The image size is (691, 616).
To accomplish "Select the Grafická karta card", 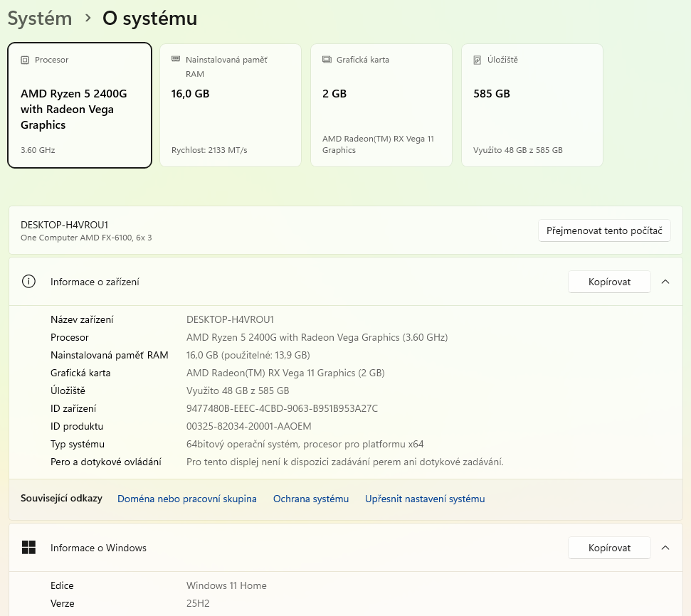I will pos(381,105).
